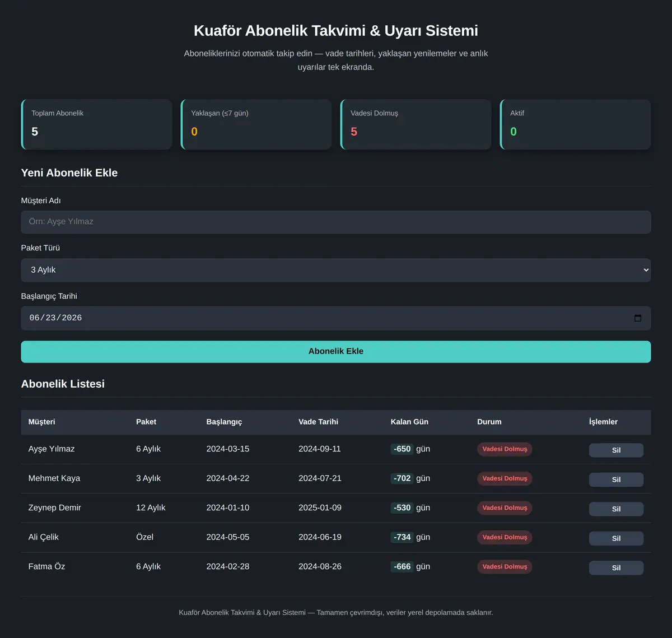Expand the Paket Türü dropdown arrow

click(646, 270)
